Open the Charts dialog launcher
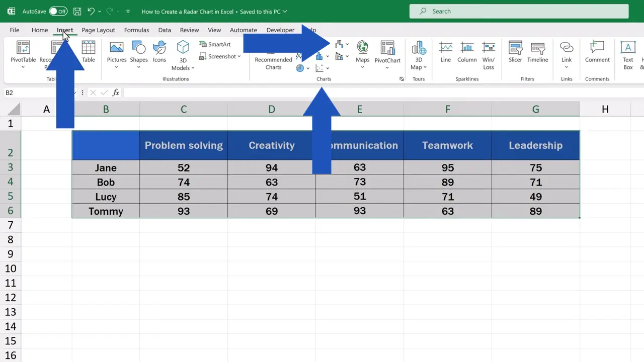Image resolution: width=644 pixels, height=362 pixels. click(x=401, y=79)
